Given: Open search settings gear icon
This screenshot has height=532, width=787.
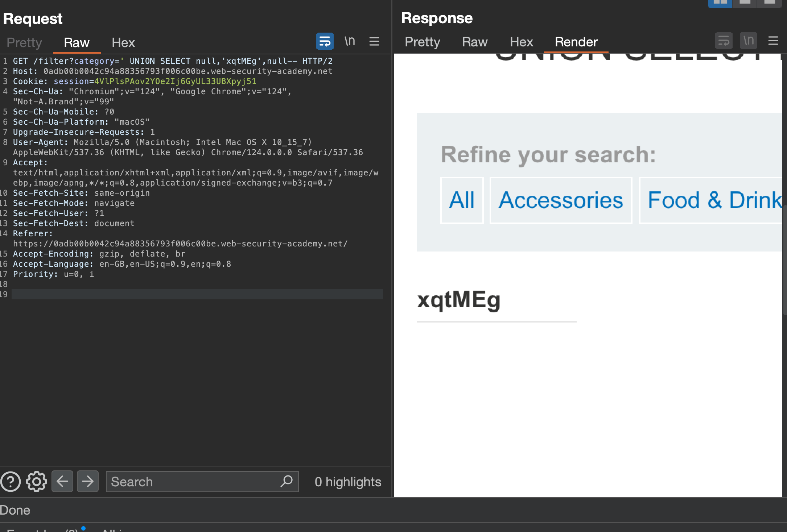Looking at the screenshot, I should coord(36,482).
